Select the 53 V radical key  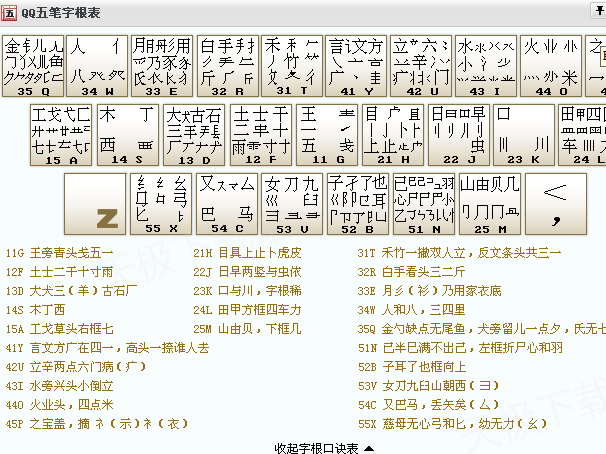coord(292,204)
